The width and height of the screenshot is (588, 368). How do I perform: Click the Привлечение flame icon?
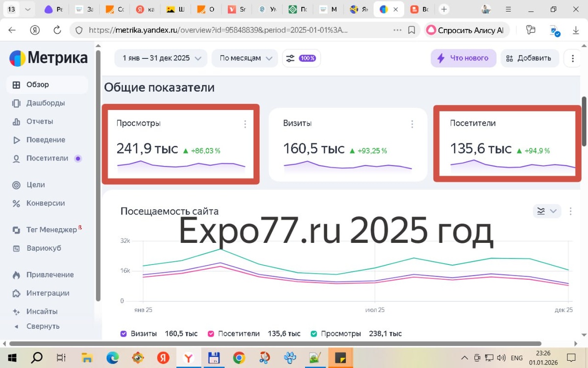17,275
